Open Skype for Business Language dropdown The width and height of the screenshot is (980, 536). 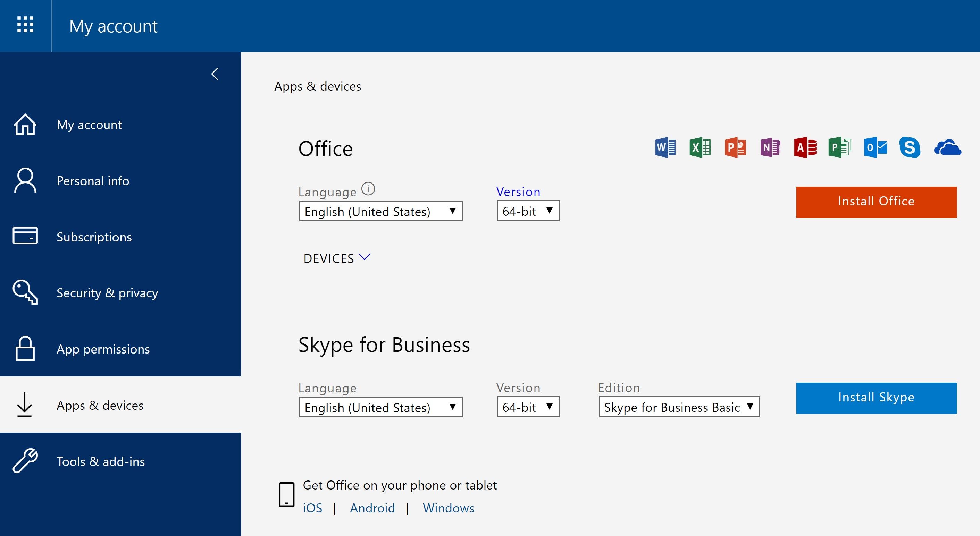pos(380,407)
